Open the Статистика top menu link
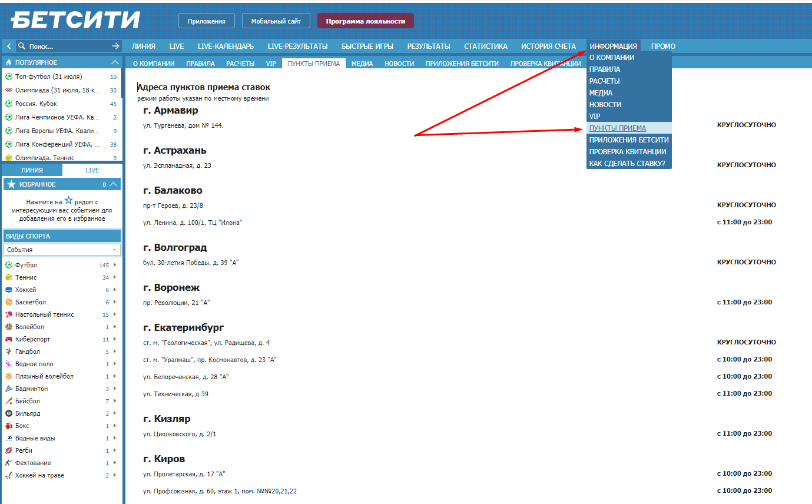 pyautogui.click(x=486, y=46)
